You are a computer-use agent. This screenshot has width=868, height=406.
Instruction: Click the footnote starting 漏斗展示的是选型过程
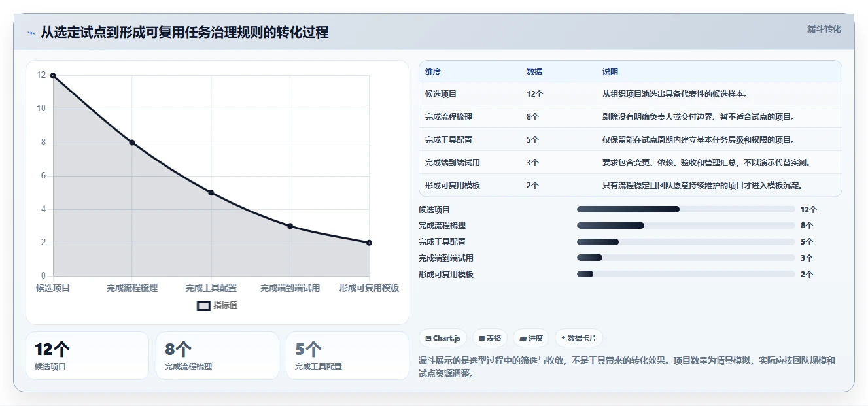[627, 367]
